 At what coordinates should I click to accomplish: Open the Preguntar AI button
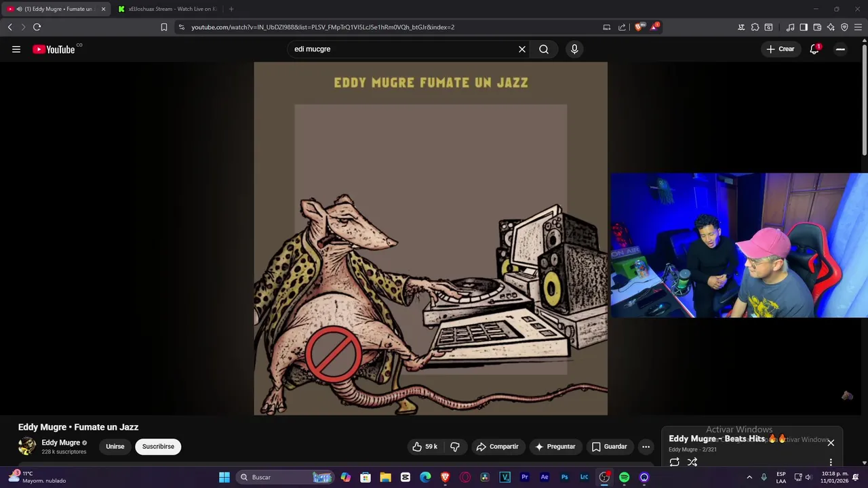coord(555,447)
